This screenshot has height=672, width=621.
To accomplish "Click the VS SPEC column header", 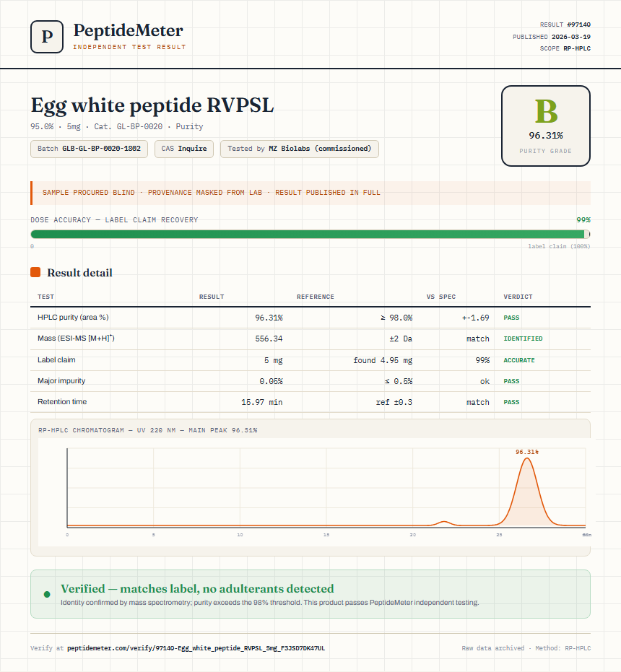I will tap(441, 297).
